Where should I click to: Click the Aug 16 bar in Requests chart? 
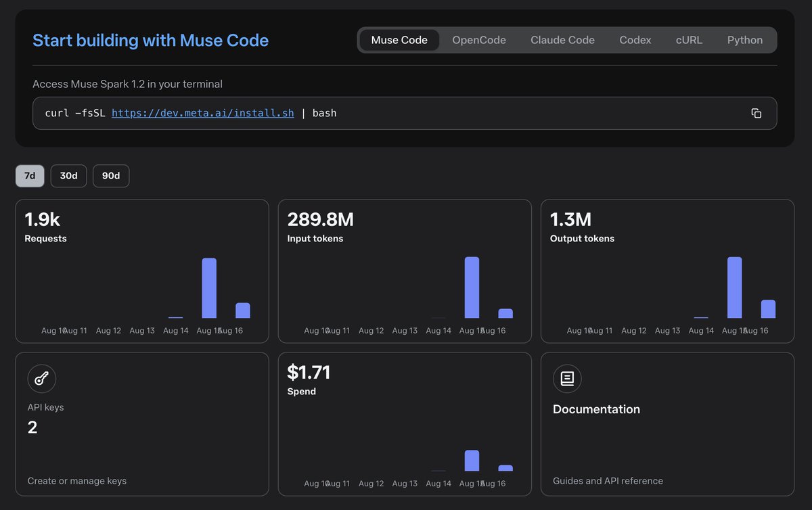pos(243,310)
